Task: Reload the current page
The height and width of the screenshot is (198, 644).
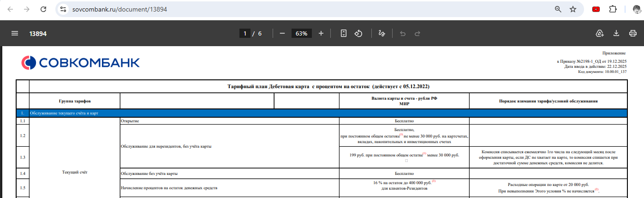Action: click(43, 9)
